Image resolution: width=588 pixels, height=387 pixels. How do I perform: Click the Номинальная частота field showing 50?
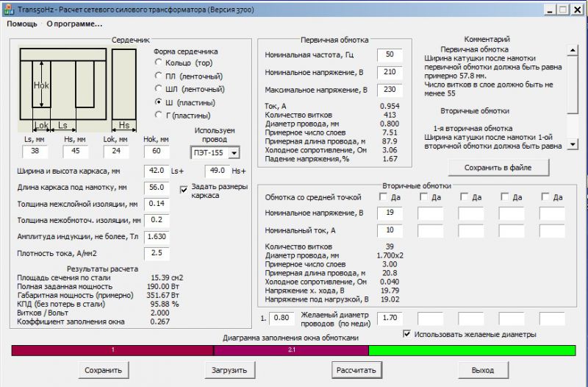tap(389, 55)
